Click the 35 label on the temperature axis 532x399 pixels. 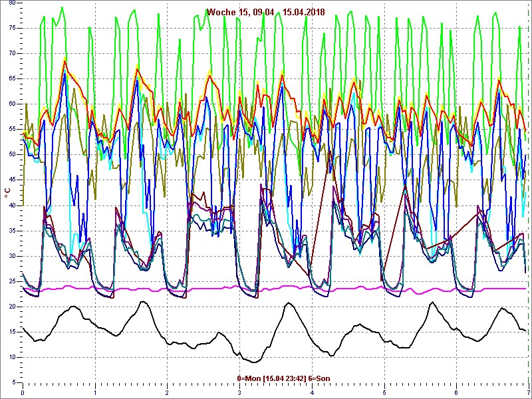click(12, 231)
